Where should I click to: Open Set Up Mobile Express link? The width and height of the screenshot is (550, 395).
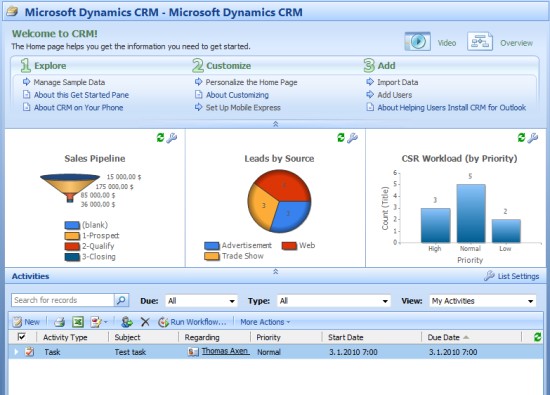pyautogui.click(x=243, y=107)
